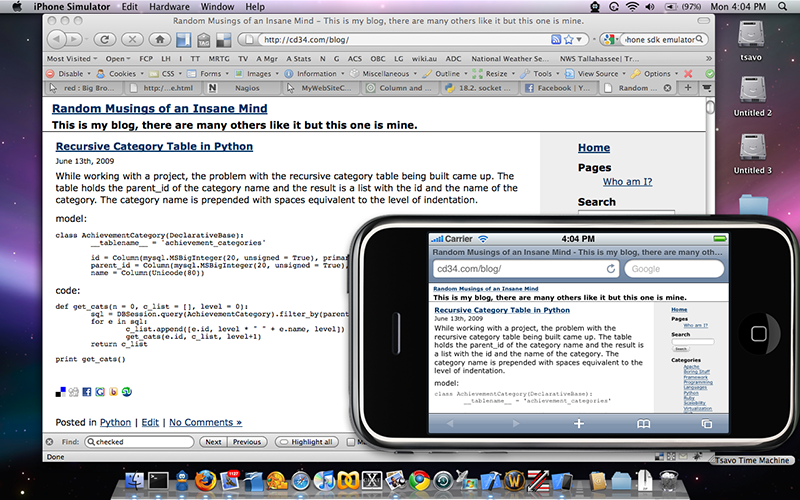This screenshot has height=500, width=800.
Task: Click Next button in find bar
Action: [x=213, y=442]
